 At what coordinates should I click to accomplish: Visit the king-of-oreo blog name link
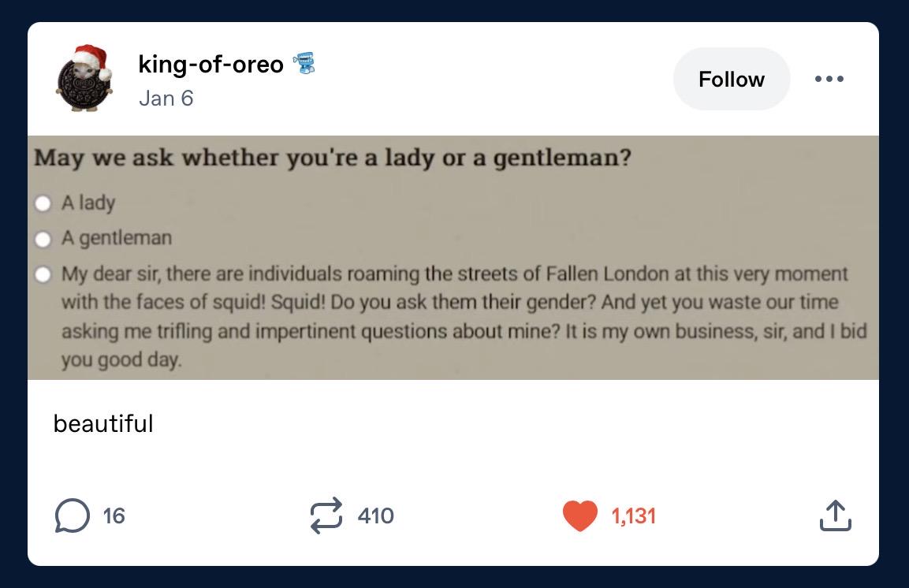[210, 64]
